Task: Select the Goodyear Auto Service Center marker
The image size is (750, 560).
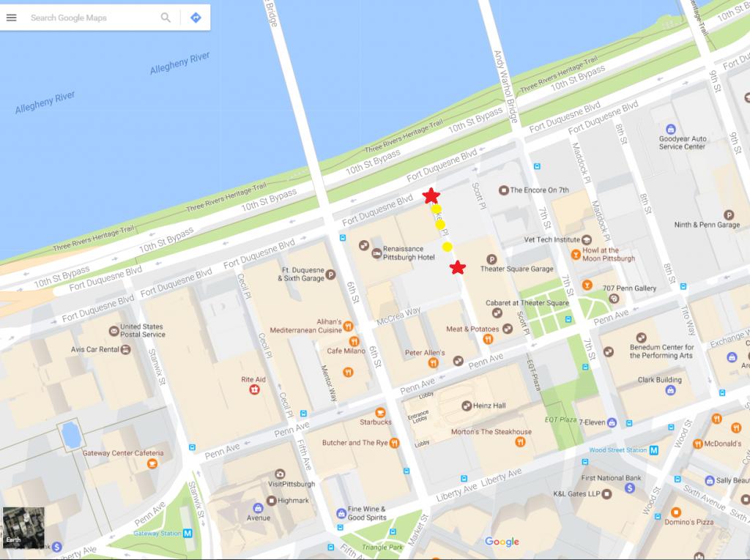Action: click(x=671, y=129)
